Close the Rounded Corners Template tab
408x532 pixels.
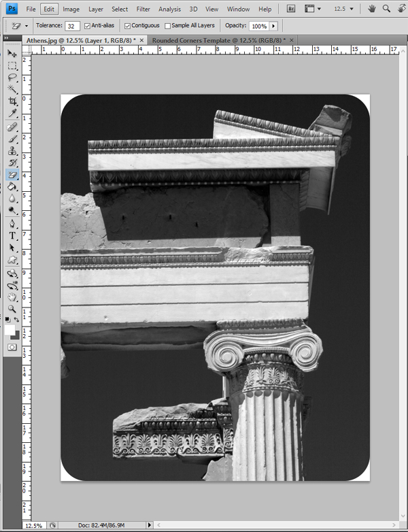291,40
